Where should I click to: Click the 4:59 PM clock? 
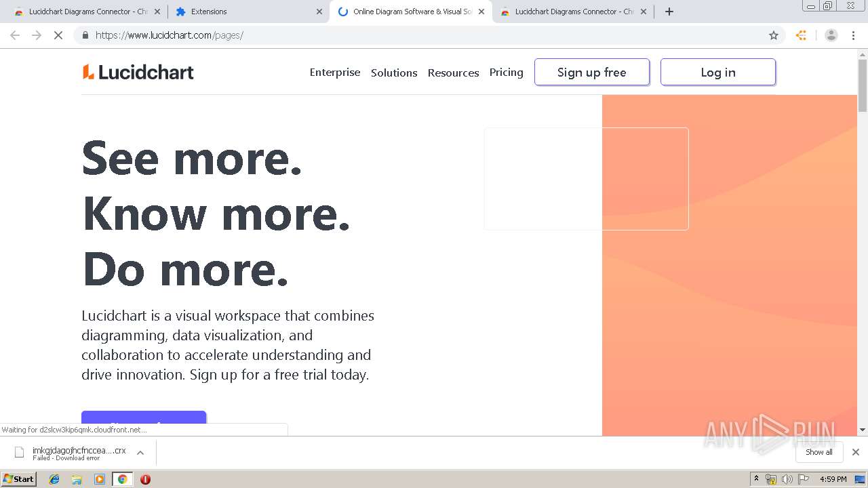click(833, 479)
